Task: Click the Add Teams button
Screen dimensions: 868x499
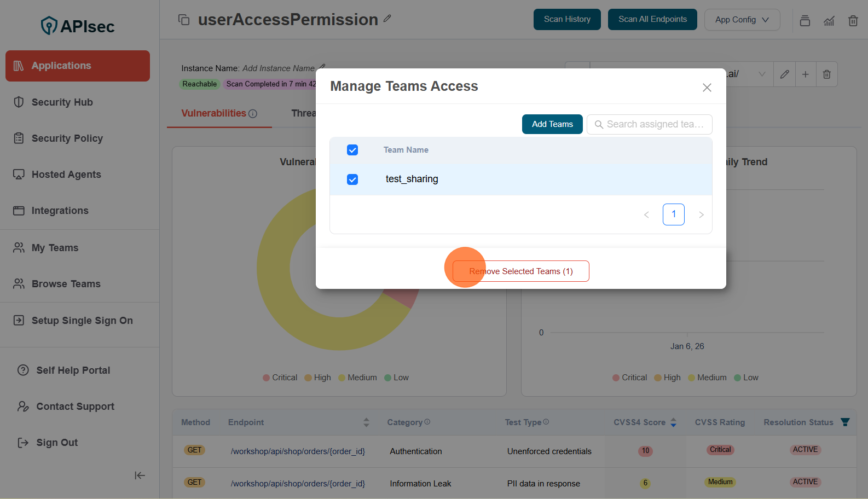Action: (x=552, y=124)
